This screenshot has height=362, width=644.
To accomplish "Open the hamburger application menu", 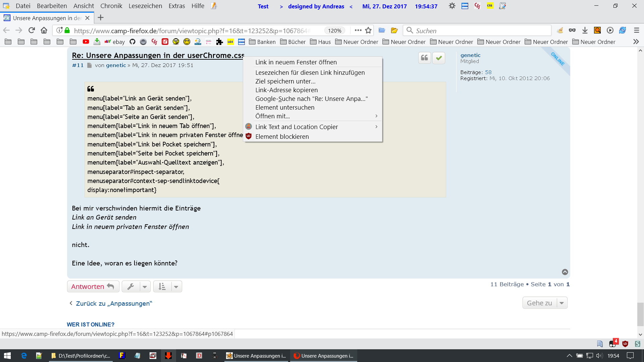I will pos(636,31).
